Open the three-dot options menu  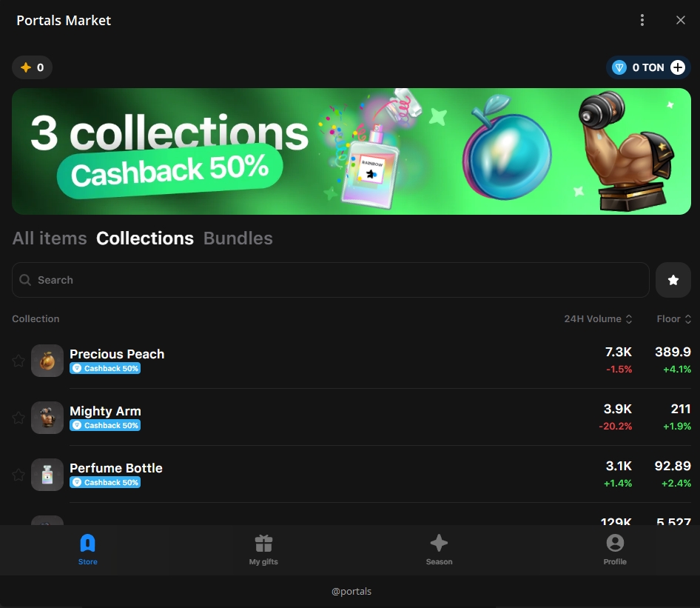tap(642, 20)
